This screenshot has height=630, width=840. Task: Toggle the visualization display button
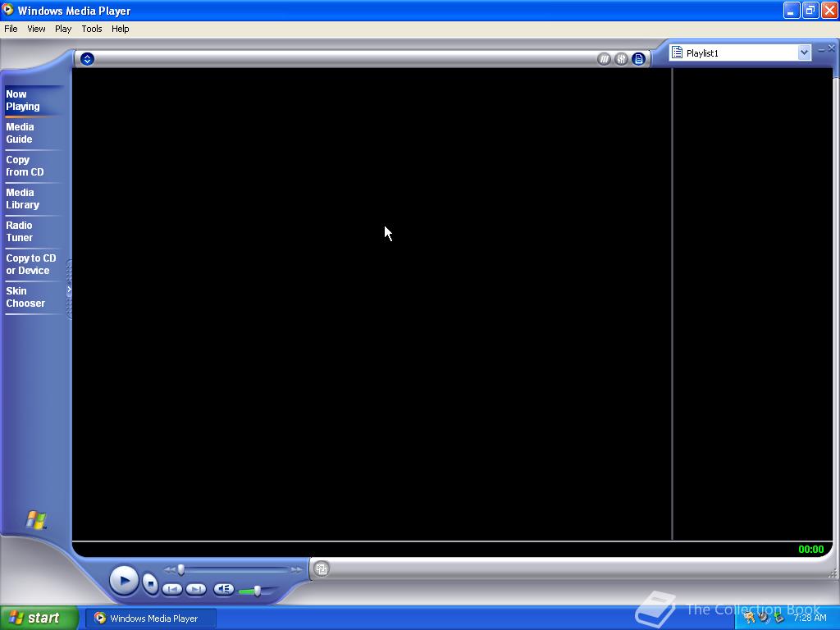pos(604,59)
